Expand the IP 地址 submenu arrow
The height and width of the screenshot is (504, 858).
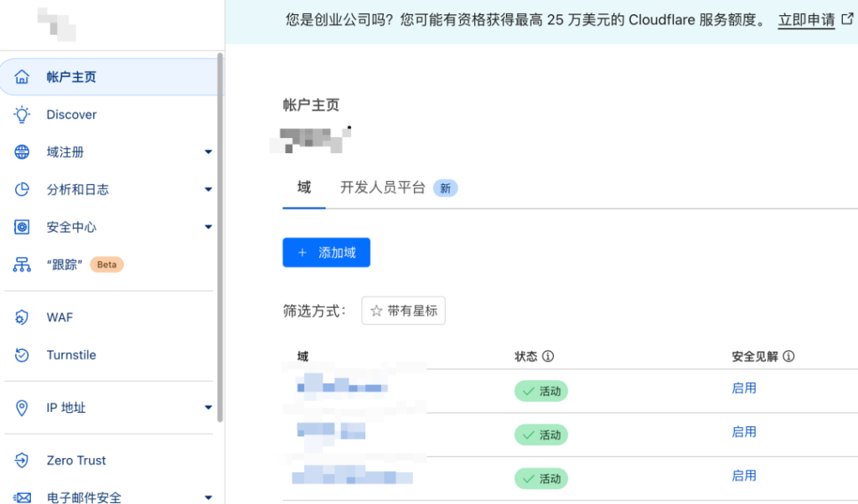(x=209, y=408)
